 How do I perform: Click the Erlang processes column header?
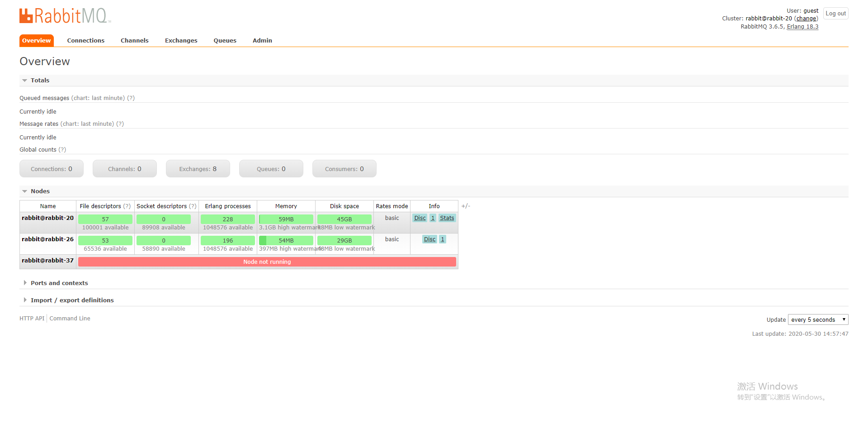tap(228, 206)
